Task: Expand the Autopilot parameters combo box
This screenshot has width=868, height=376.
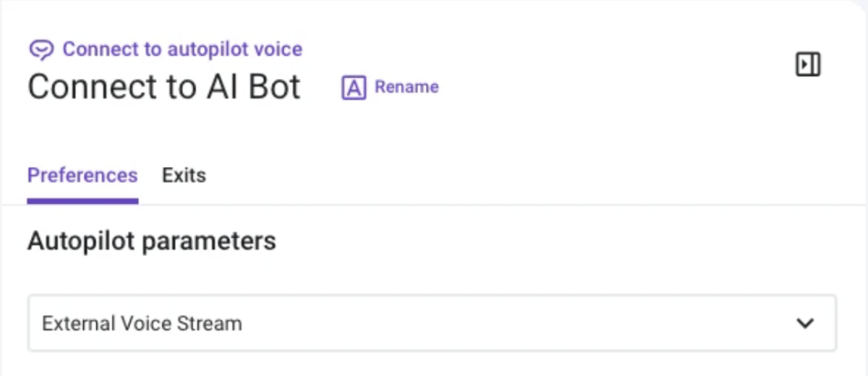Action: click(x=432, y=323)
